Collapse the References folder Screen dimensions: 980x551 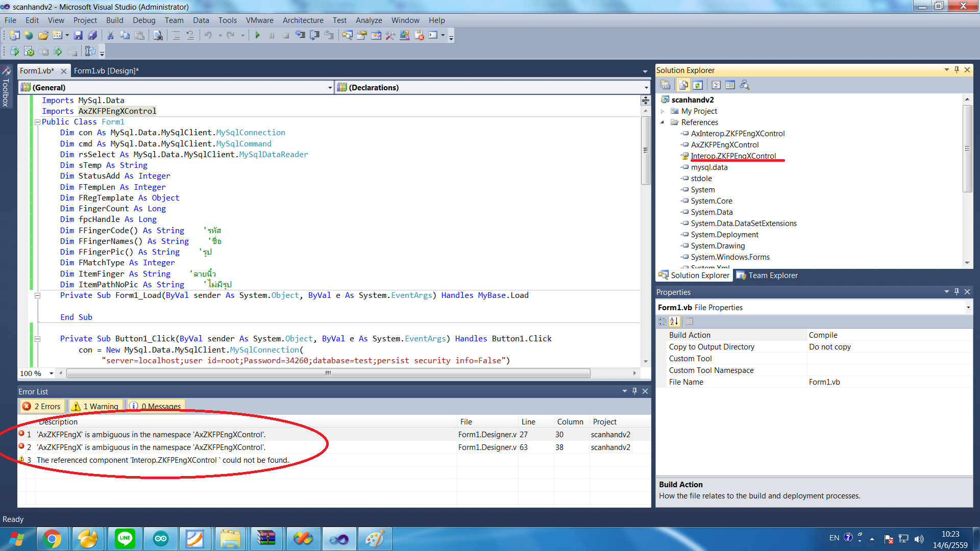click(x=663, y=122)
